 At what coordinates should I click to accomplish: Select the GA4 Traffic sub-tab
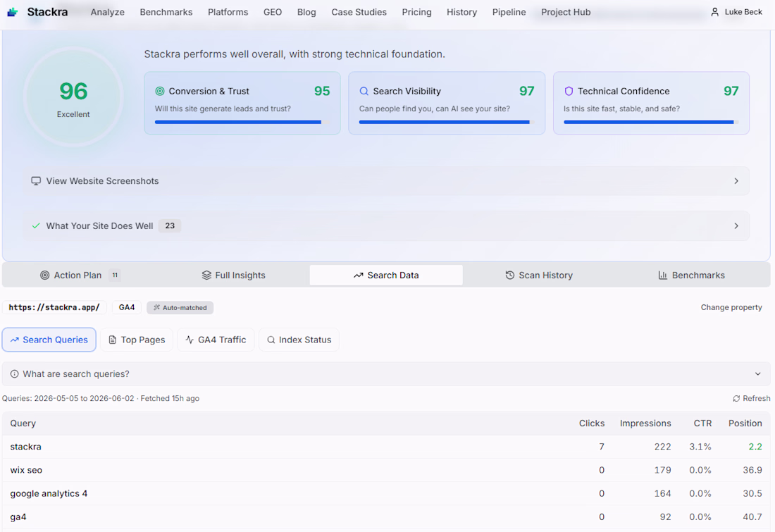coord(216,340)
